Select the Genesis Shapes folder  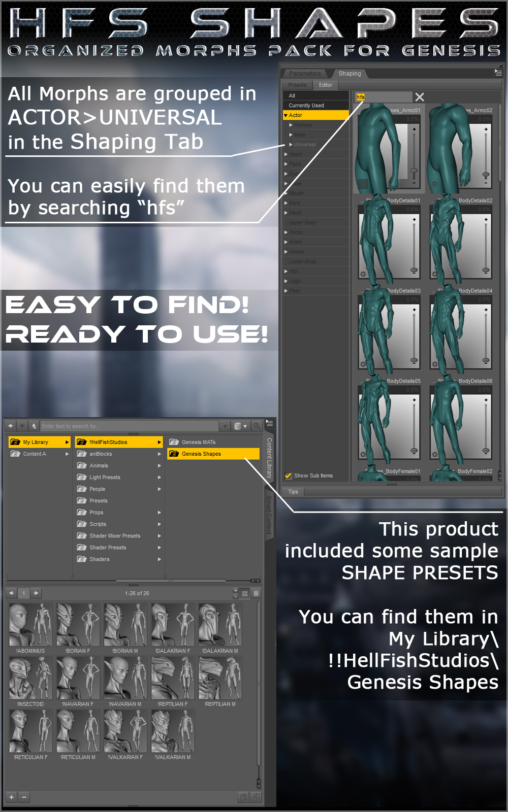(x=213, y=454)
